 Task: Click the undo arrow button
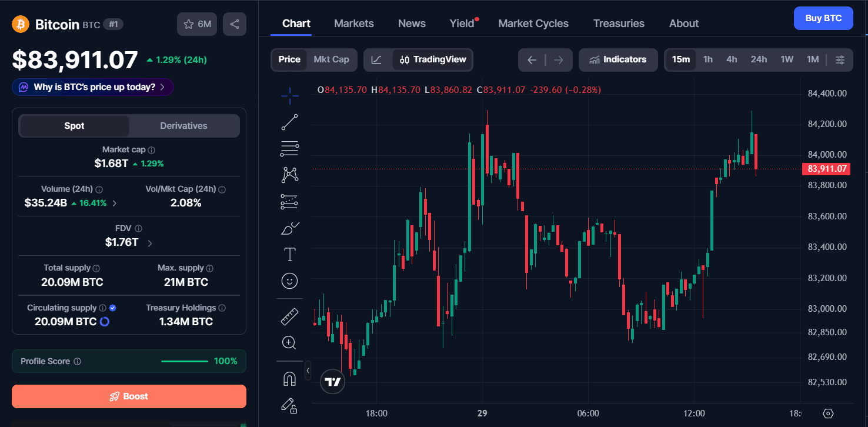coord(532,59)
